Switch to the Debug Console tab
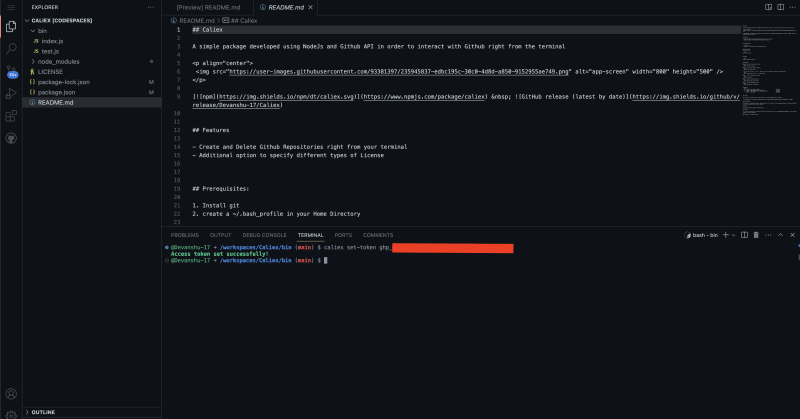Viewport: 800px width, 419px height. [264, 235]
